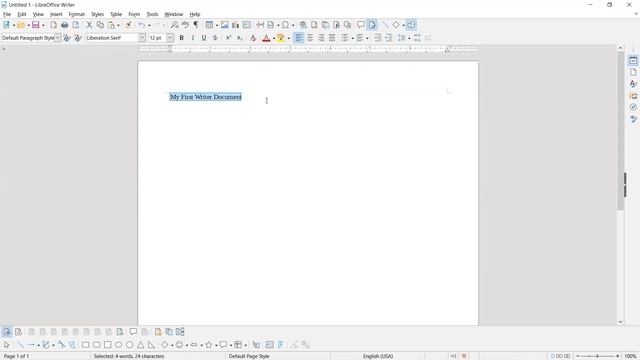The width and height of the screenshot is (640, 360).
Task: Select the Rectangle shape in drawing toolbar
Action: click(x=85, y=345)
